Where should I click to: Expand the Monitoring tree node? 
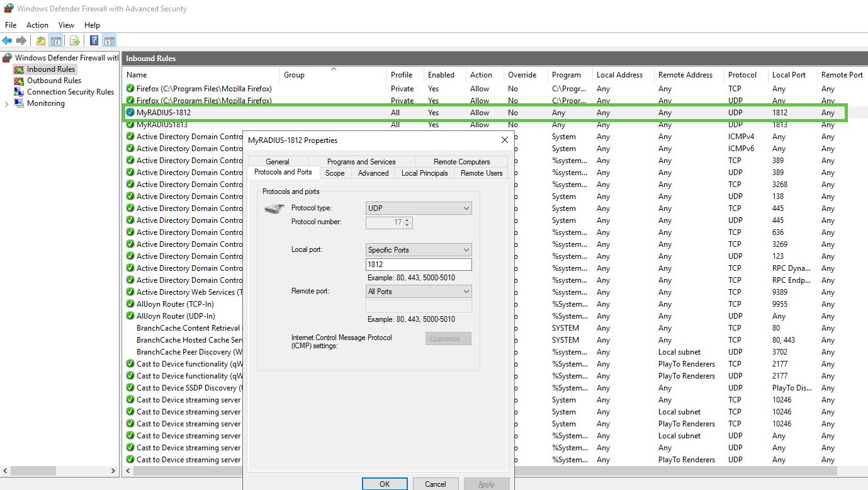pyautogui.click(x=6, y=103)
